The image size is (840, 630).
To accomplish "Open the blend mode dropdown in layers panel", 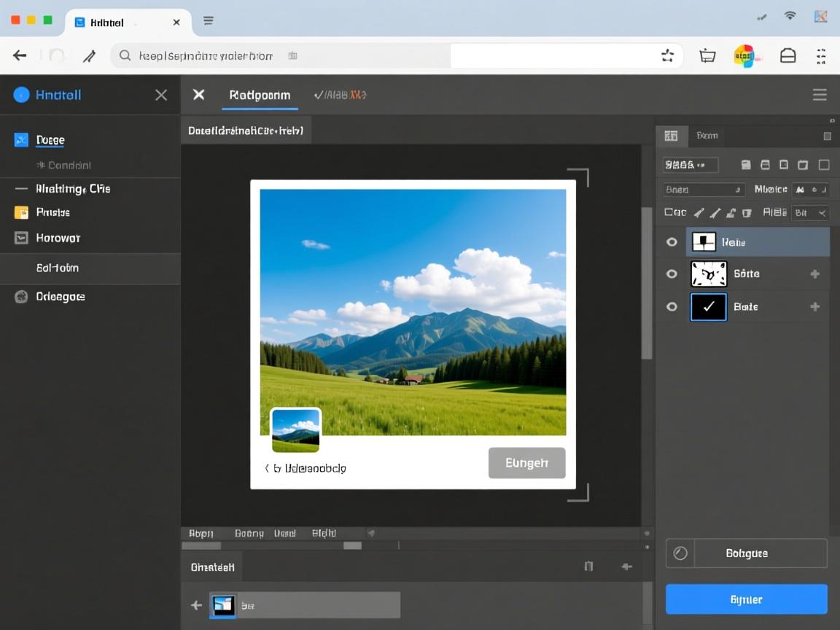I will (x=704, y=190).
